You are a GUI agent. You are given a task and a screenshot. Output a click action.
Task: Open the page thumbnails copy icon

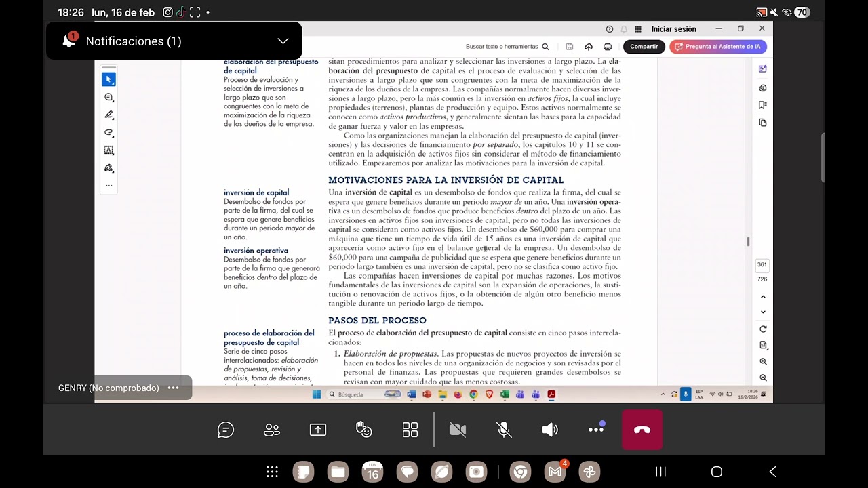coord(763,123)
